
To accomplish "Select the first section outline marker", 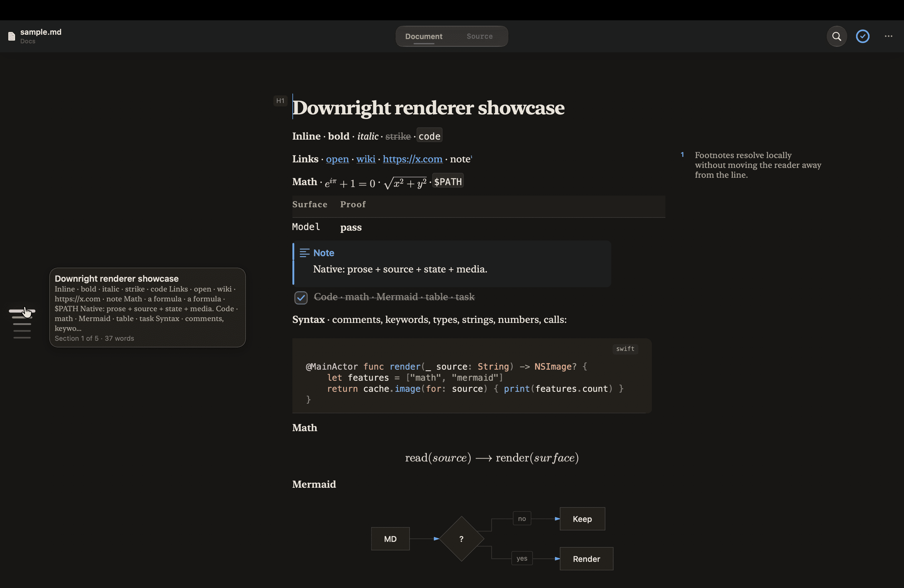I will (22, 311).
